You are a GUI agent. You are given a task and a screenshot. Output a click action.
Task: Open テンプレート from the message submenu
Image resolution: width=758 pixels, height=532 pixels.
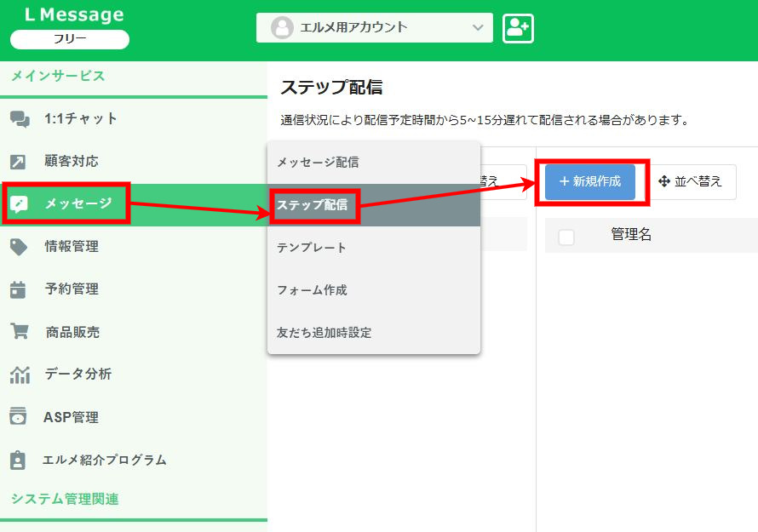point(312,248)
